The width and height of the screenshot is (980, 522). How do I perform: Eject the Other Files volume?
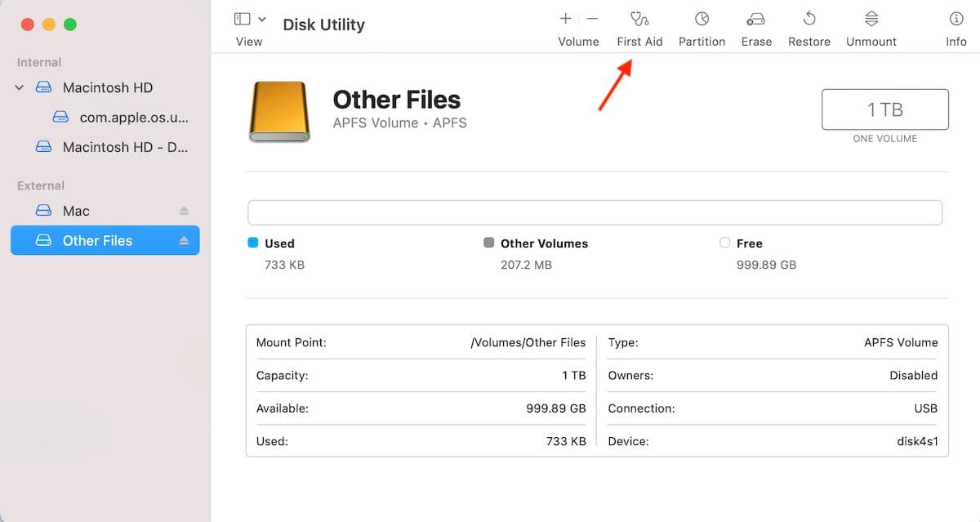click(x=184, y=240)
